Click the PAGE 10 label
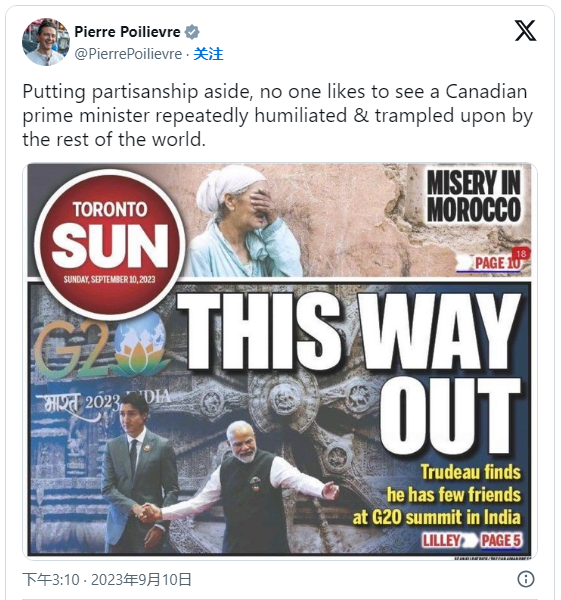The width and height of the screenshot is (561, 600). coord(497,263)
